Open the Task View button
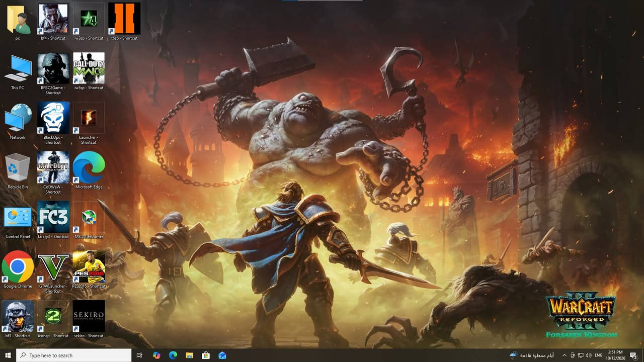The height and width of the screenshot is (362, 644). click(x=139, y=355)
